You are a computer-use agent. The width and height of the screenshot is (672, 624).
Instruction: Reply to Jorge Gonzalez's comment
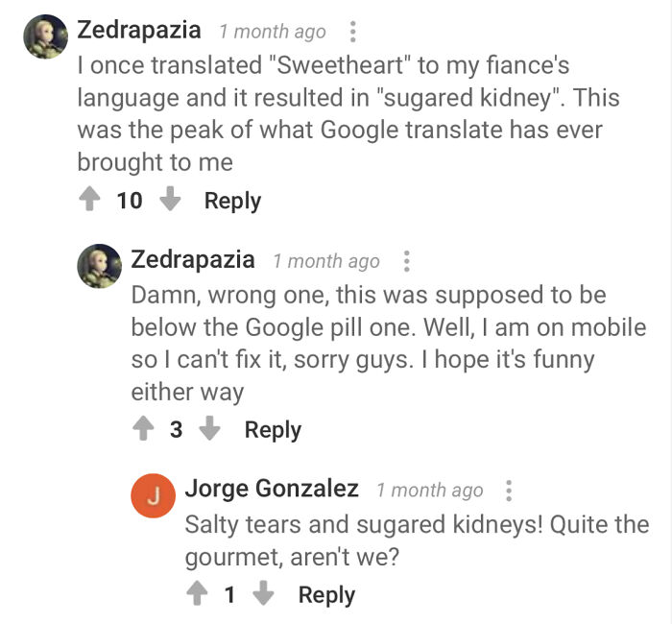pyautogui.click(x=326, y=594)
